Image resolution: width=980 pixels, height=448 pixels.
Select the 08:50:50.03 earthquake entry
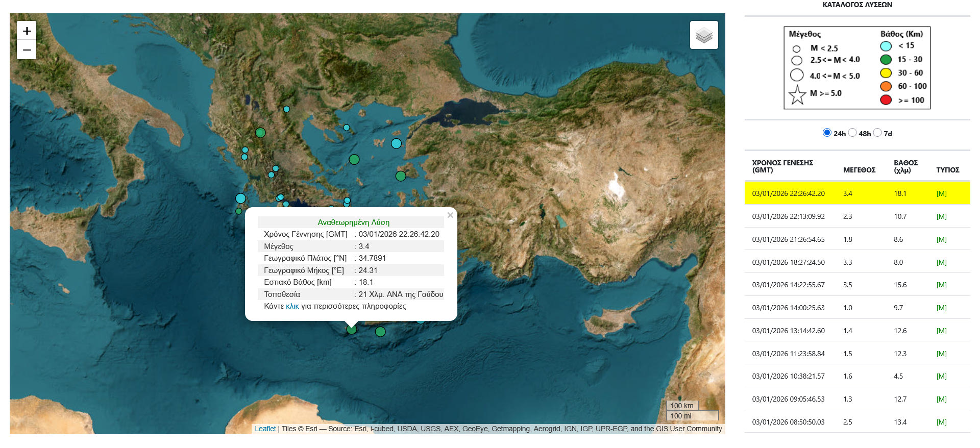click(x=788, y=422)
